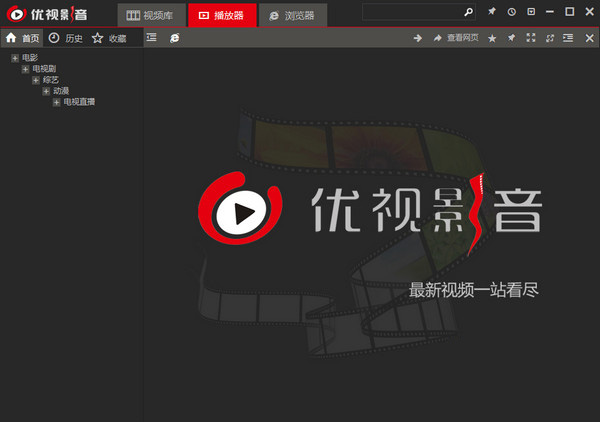Viewport: 600px width, 422px height.
Task: Expand the 综艺 tree node
Action: tap(36, 80)
